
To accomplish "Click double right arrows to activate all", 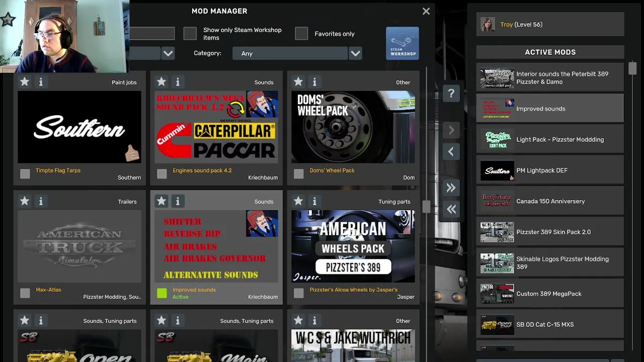I will tap(451, 188).
